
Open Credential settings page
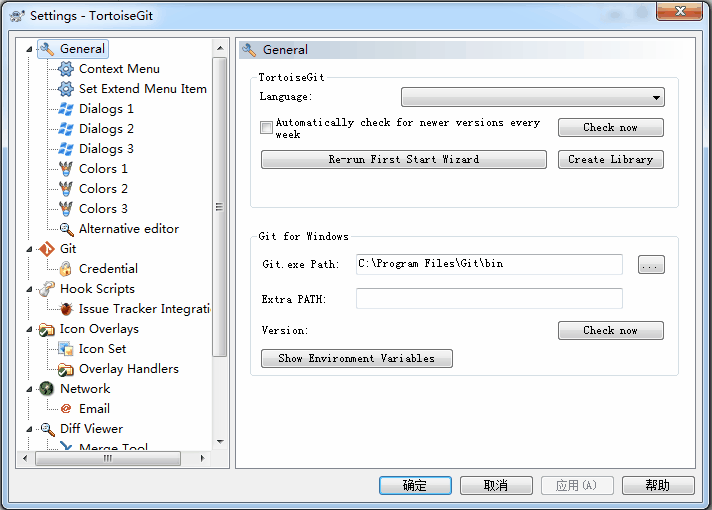pyautogui.click(x=108, y=269)
